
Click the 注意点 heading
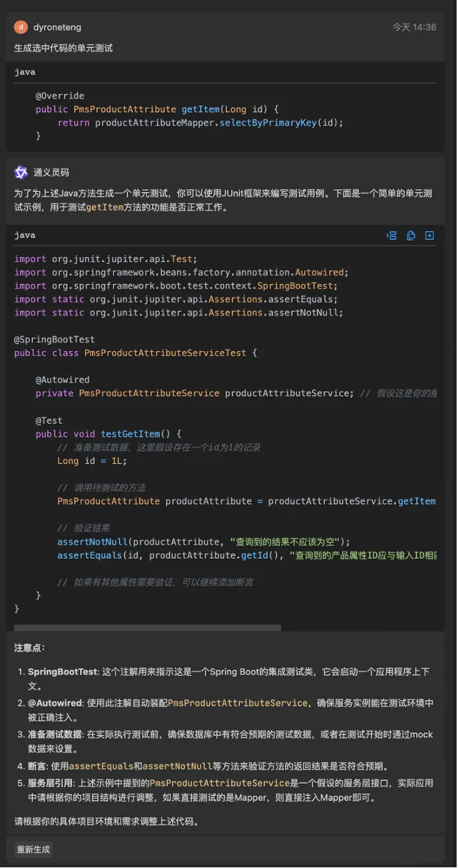tap(29, 648)
